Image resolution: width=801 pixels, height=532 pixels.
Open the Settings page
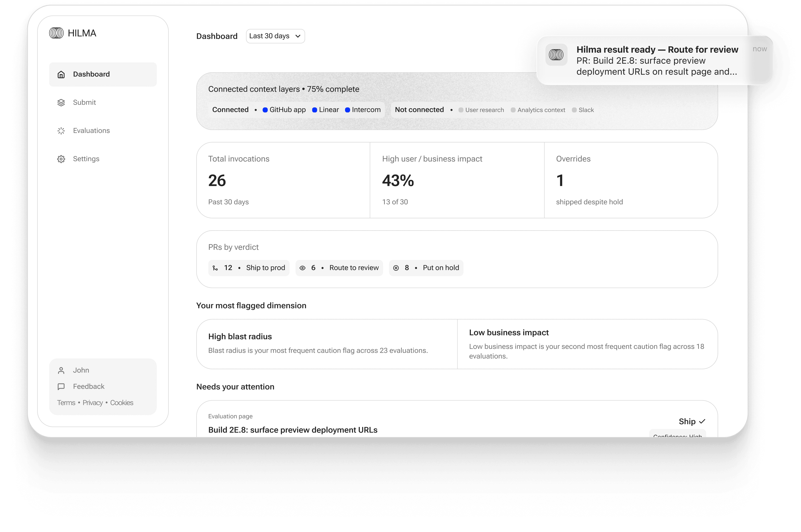(x=103, y=159)
